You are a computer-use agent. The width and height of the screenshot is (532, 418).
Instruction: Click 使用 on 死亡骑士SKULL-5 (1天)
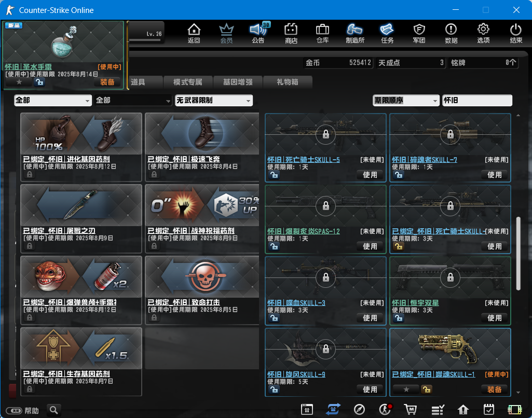[x=370, y=175]
